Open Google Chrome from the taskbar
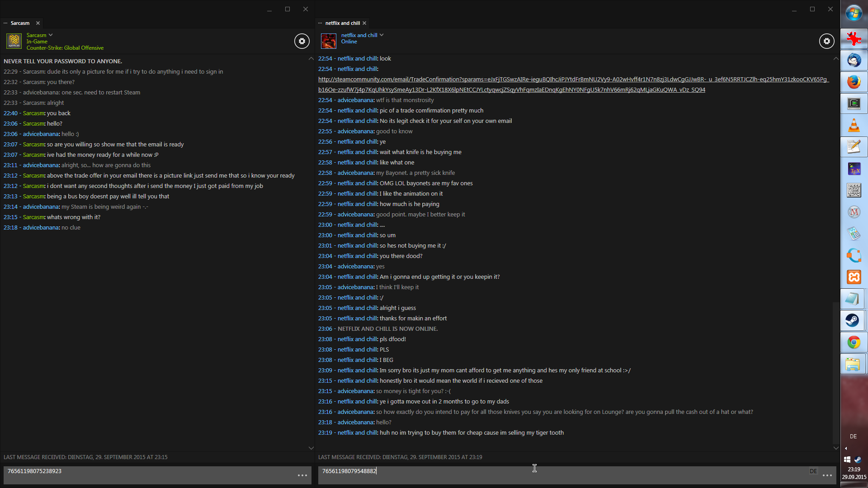The height and width of the screenshot is (488, 868). [854, 343]
